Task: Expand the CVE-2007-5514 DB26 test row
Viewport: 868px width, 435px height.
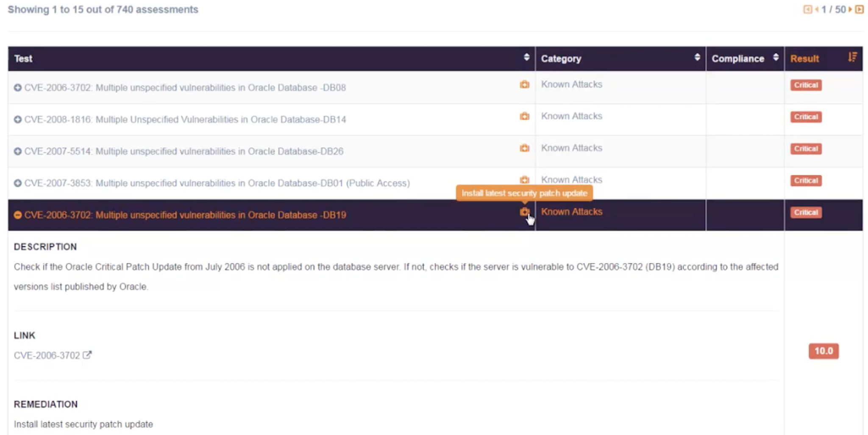Action: point(18,151)
